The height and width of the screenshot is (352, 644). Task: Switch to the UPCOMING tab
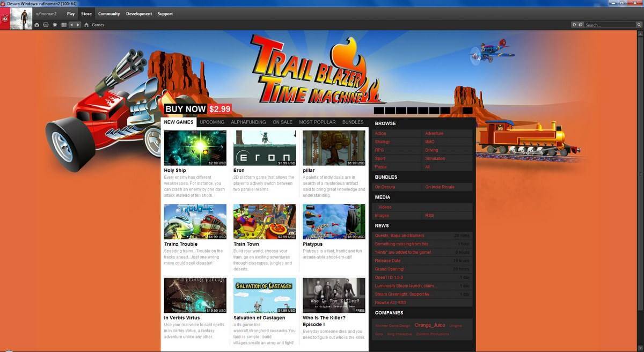tap(212, 122)
